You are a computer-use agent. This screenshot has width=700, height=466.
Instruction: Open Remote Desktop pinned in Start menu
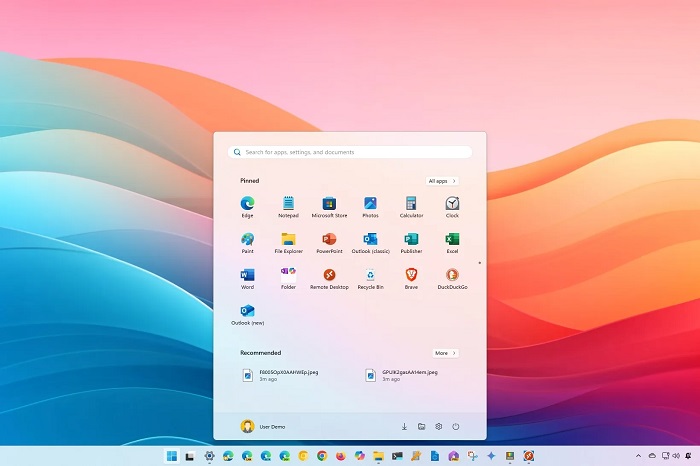coord(329,279)
